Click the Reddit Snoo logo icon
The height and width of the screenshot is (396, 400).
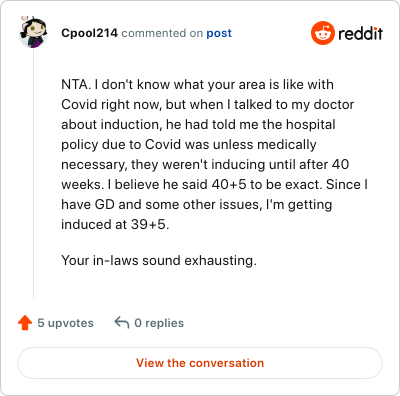click(x=323, y=33)
